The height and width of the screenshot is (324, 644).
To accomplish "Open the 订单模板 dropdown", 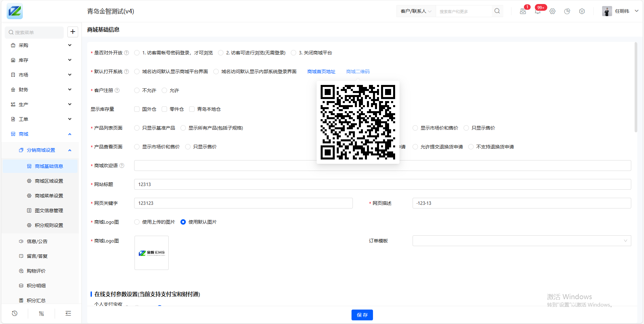I will [522, 241].
